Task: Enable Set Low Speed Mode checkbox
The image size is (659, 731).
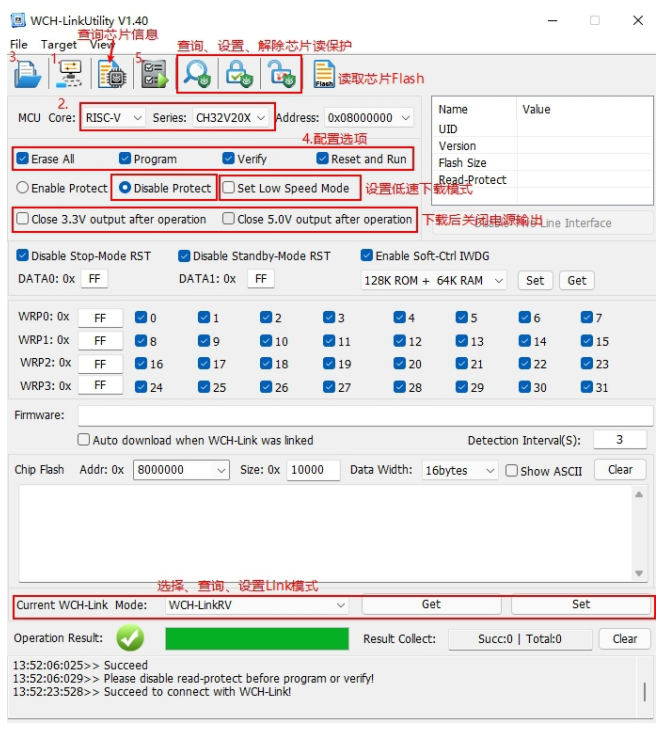Action: click(x=228, y=187)
